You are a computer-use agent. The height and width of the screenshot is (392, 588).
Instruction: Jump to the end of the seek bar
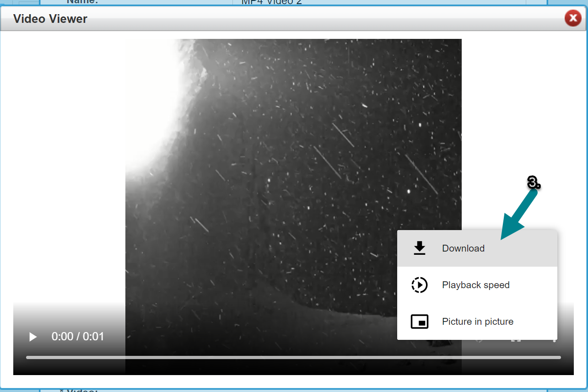(x=559, y=357)
